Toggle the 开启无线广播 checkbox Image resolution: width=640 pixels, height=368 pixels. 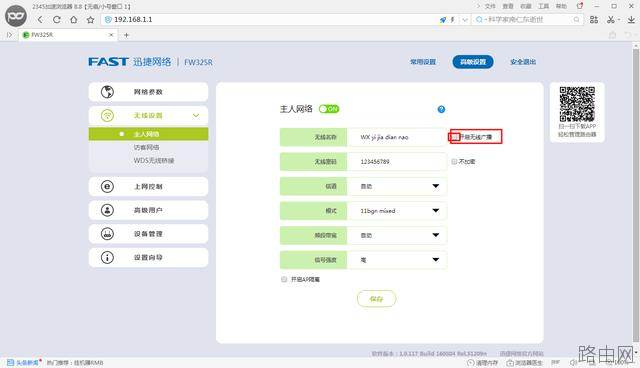click(x=454, y=137)
